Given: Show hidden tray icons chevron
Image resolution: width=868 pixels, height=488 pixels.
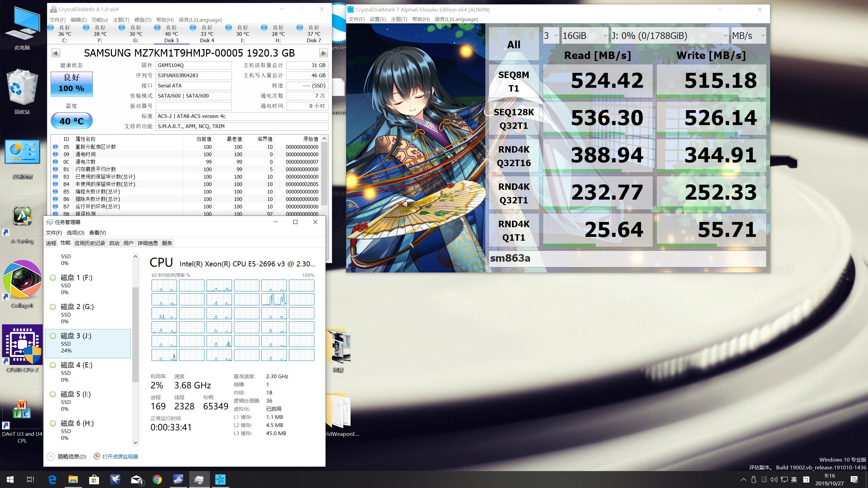Looking at the screenshot, I should (x=744, y=480).
